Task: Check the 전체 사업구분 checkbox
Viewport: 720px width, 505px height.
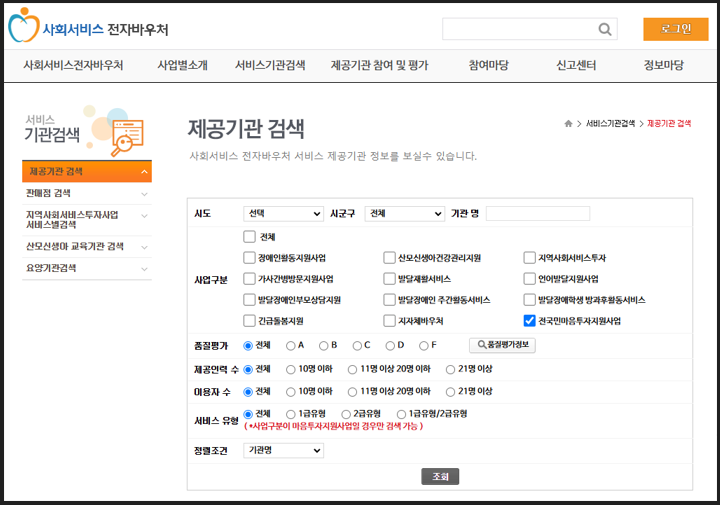Action: [249, 237]
